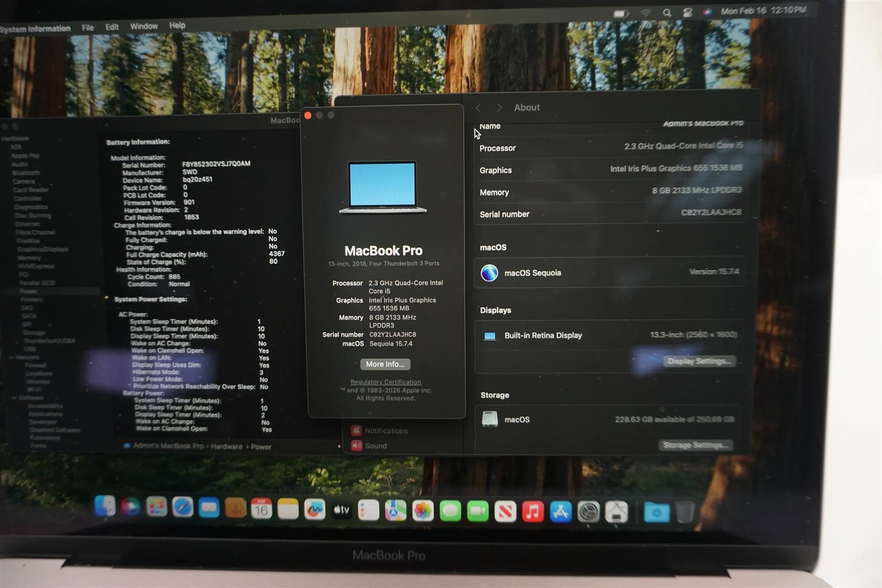The height and width of the screenshot is (588, 882).
Task: Open the Trash in the Dock
Action: 685,513
